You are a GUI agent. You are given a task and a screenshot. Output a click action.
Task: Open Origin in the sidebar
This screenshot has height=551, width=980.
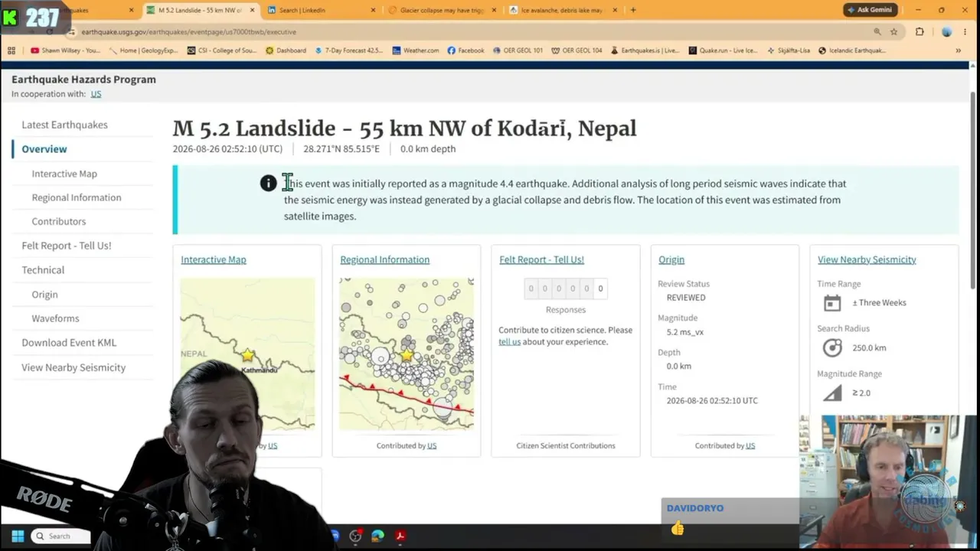(44, 295)
